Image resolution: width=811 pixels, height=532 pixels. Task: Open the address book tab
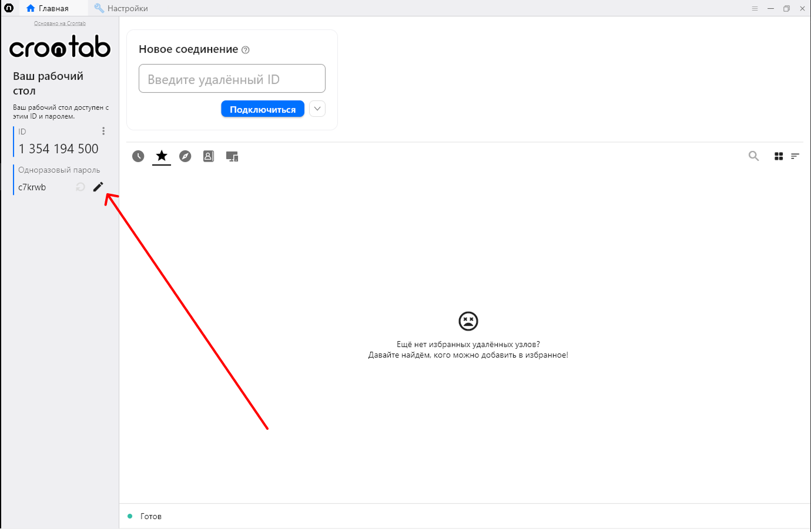click(x=209, y=156)
